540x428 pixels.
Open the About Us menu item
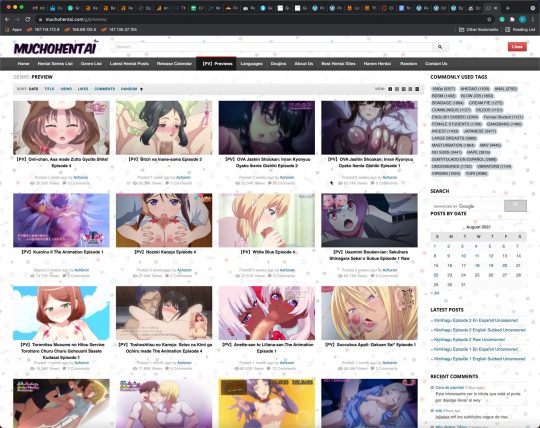[303, 64]
